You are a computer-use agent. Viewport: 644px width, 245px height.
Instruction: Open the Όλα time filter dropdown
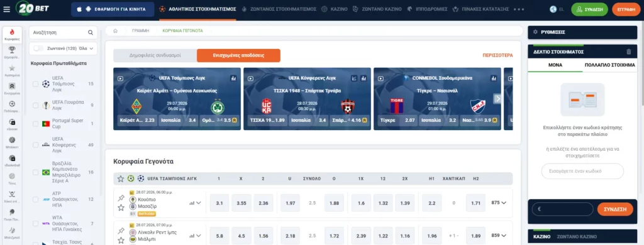[x=86, y=48]
